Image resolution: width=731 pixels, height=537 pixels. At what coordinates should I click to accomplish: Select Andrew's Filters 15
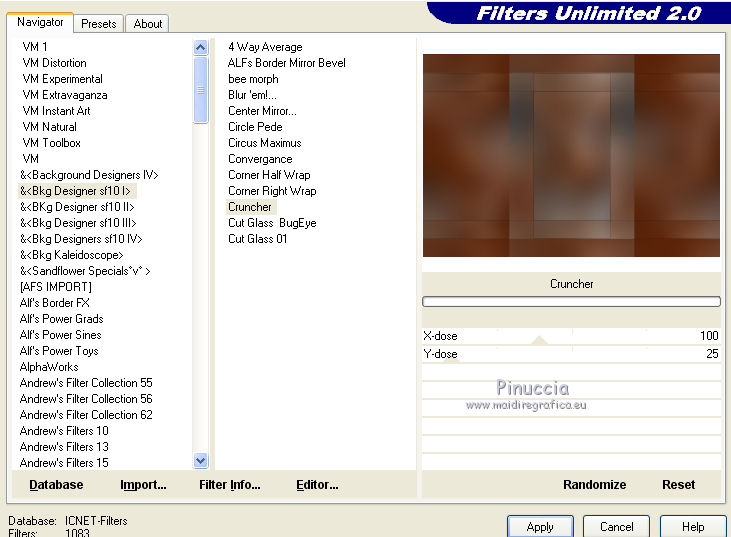64,463
